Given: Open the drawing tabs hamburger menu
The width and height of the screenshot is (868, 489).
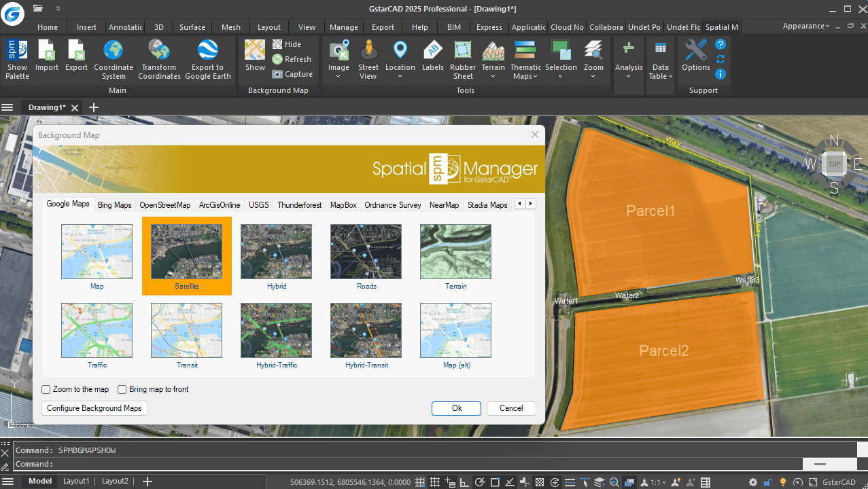Looking at the screenshot, I should click(x=7, y=107).
